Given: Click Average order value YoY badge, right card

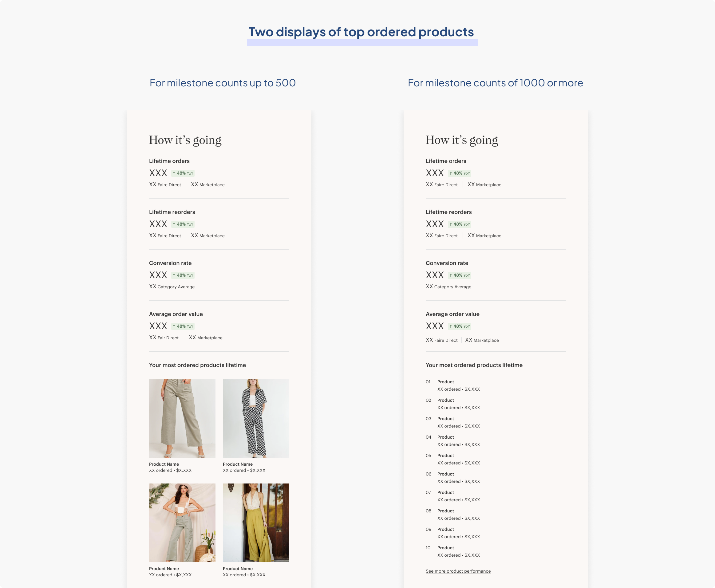Looking at the screenshot, I should coord(459,326).
